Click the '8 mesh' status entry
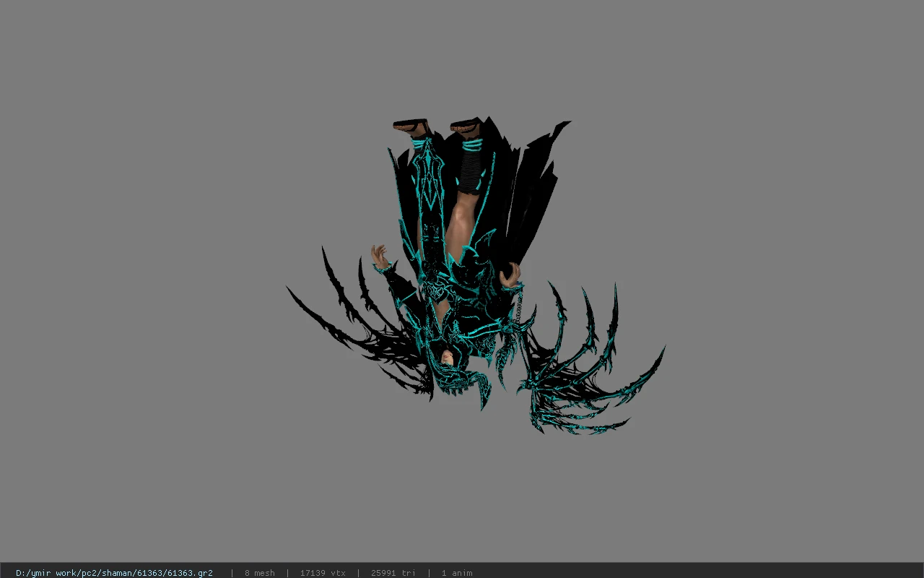924x578 pixels. coord(259,573)
